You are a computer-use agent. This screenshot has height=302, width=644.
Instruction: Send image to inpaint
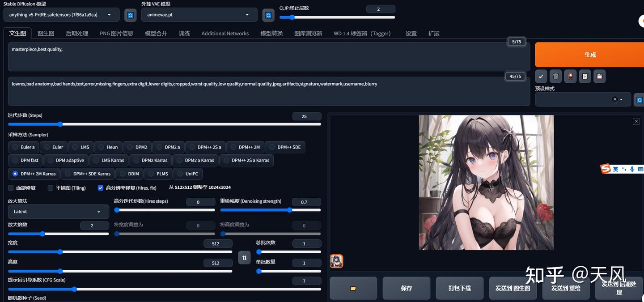(566, 288)
